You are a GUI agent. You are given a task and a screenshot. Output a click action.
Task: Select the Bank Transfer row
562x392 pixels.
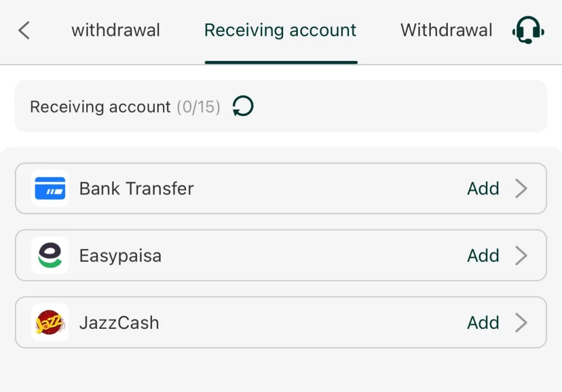tap(220, 188)
